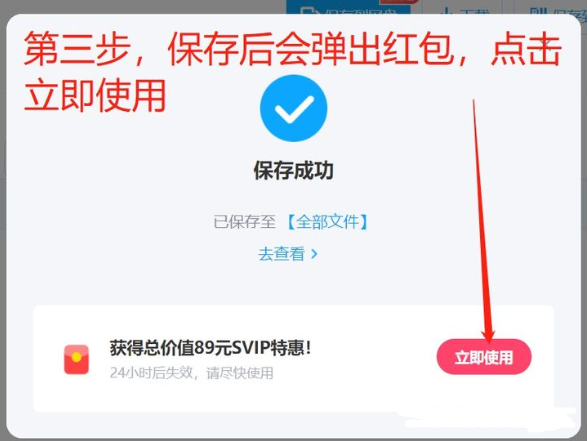The image size is (588, 441).
Task: Click the pink 立即使用 button
Action: click(484, 357)
